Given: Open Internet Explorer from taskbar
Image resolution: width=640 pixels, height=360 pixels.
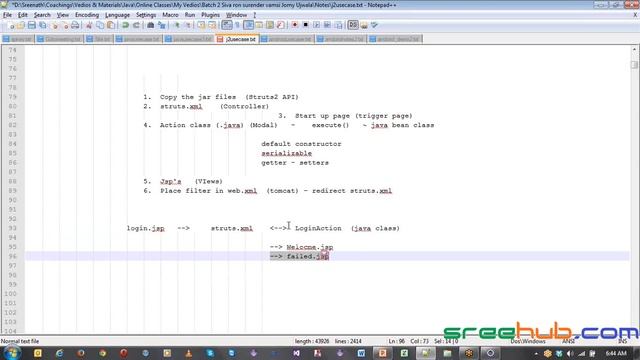Looking at the screenshot, I should pyautogui.click(x=59, y=353).
